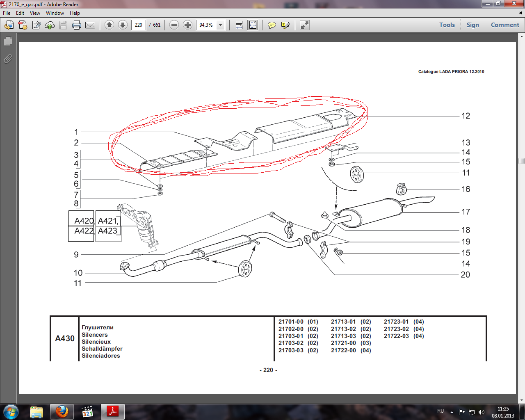
Task: Open the View menu
Action: [35, 13]
